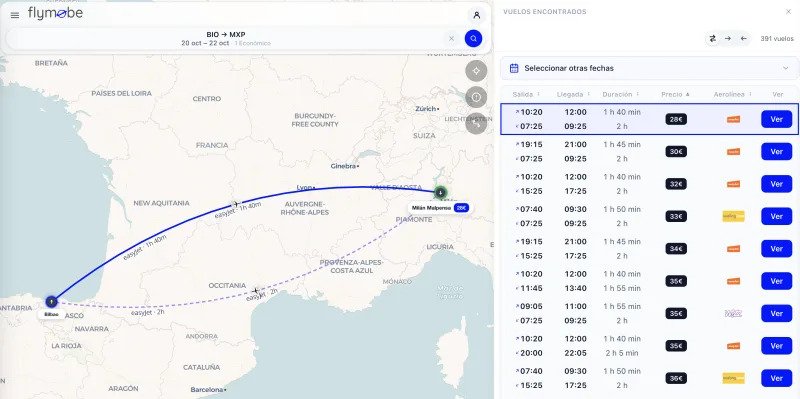800x399 pixels.
Task: Sort by Salida column
Action: click(526, 94)
